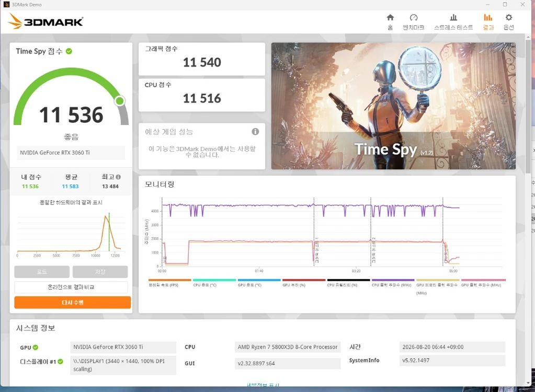
Task: Open the Options (옵션) gear icon
Action: [x=509, y=21]
